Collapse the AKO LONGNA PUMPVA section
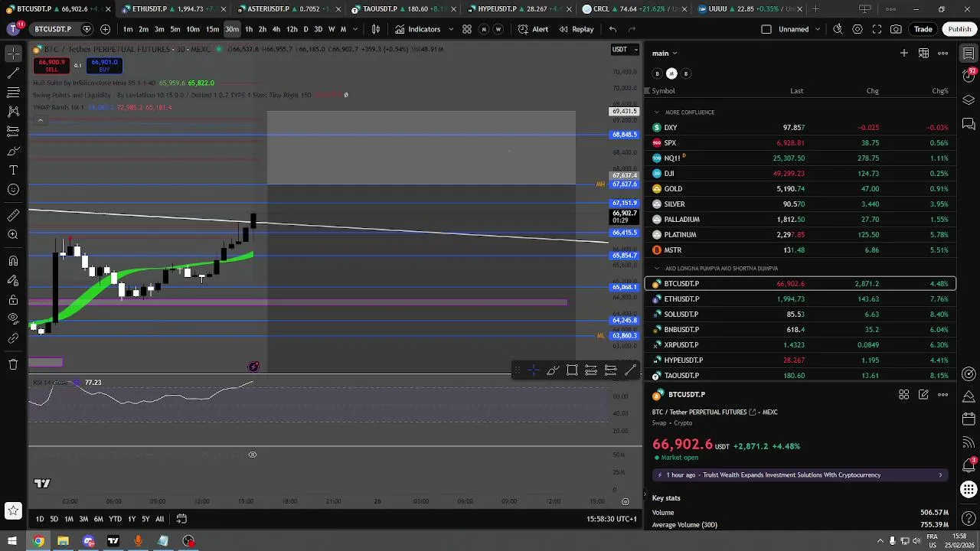 657,269
